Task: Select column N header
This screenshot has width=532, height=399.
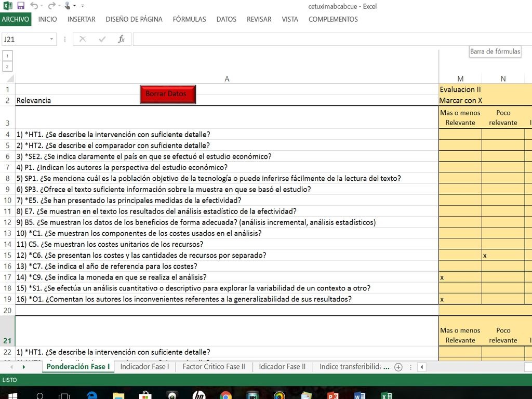Action: click(503, 79)
